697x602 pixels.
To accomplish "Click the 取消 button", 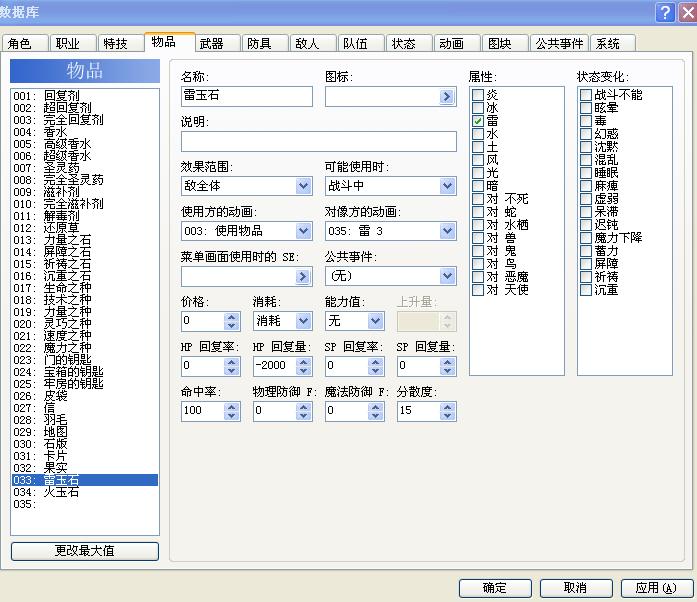I will point(576,588).
